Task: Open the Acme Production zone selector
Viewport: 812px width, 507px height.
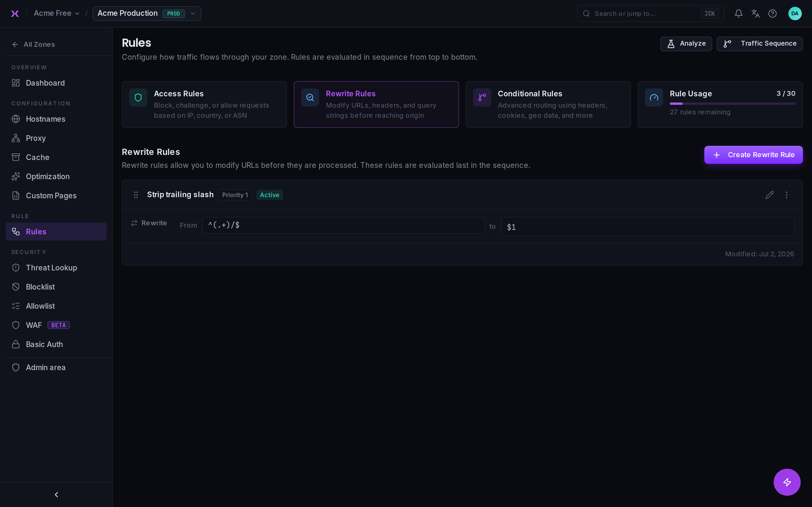Action: tap(147, 14)
